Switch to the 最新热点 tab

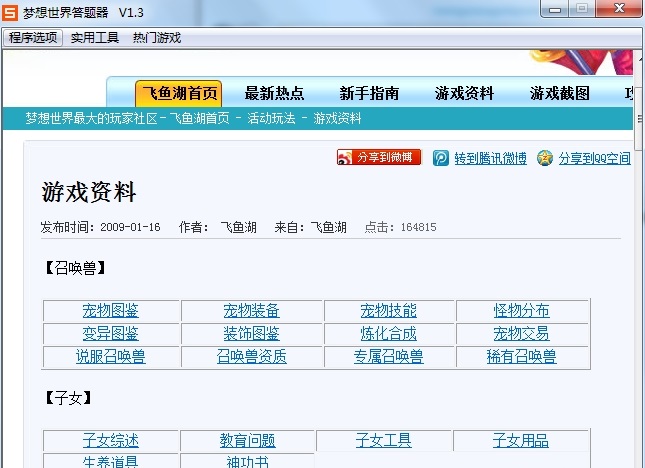tap(274, 93)
